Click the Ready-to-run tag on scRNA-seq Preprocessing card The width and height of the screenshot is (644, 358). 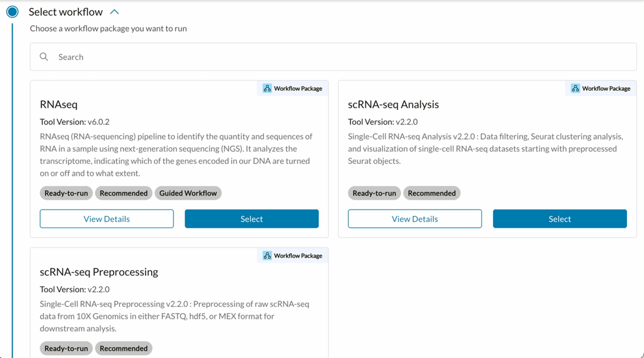(x=66, y=348)
